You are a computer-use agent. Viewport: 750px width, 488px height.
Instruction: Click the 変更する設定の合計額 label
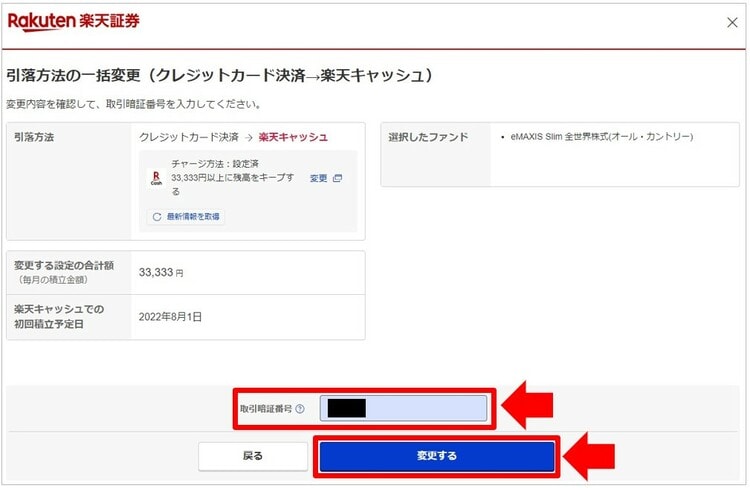(x=64, y=266)
